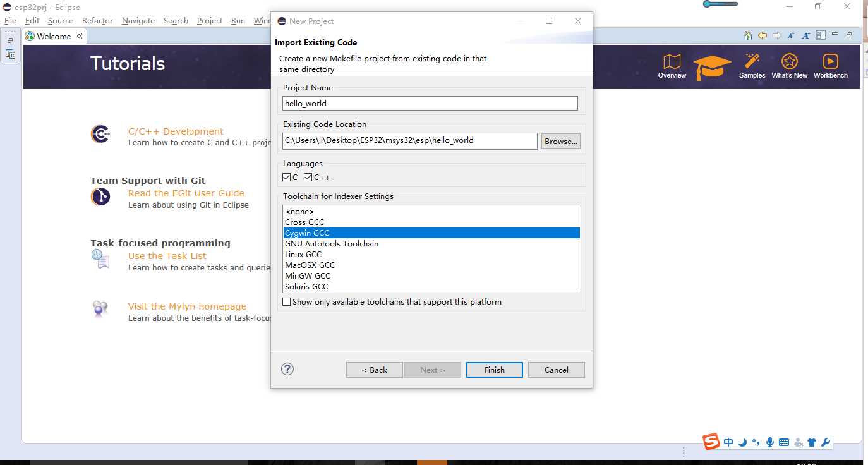Open the File menu
The width and height of the screenshot is (868, 465).
coord(11,20)
